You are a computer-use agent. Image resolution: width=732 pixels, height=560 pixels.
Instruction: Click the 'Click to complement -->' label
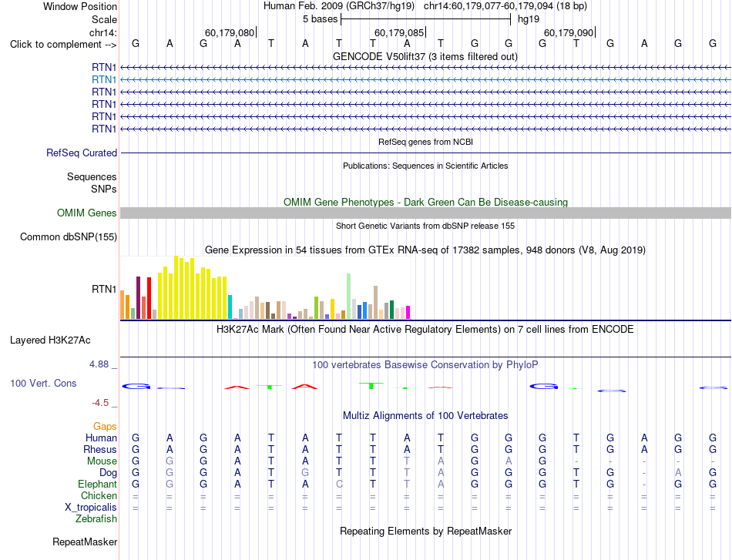click(x=63, y=45)
